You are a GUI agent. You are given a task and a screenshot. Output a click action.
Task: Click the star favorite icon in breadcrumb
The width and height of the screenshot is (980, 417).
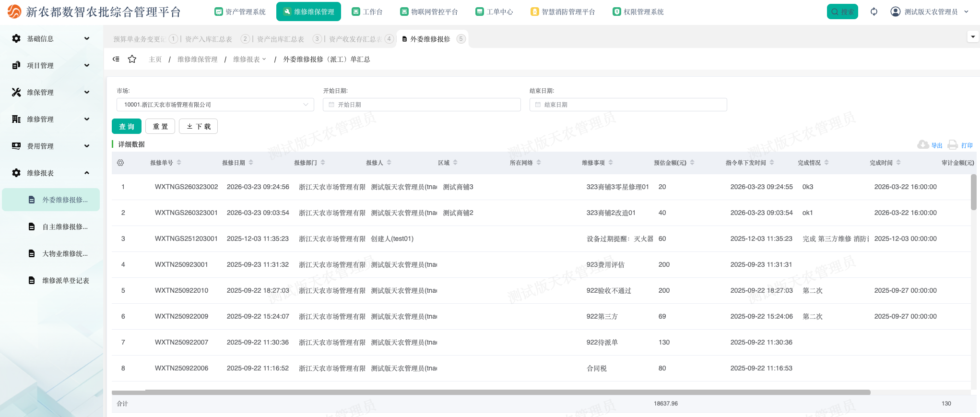(x=132, y=59)
